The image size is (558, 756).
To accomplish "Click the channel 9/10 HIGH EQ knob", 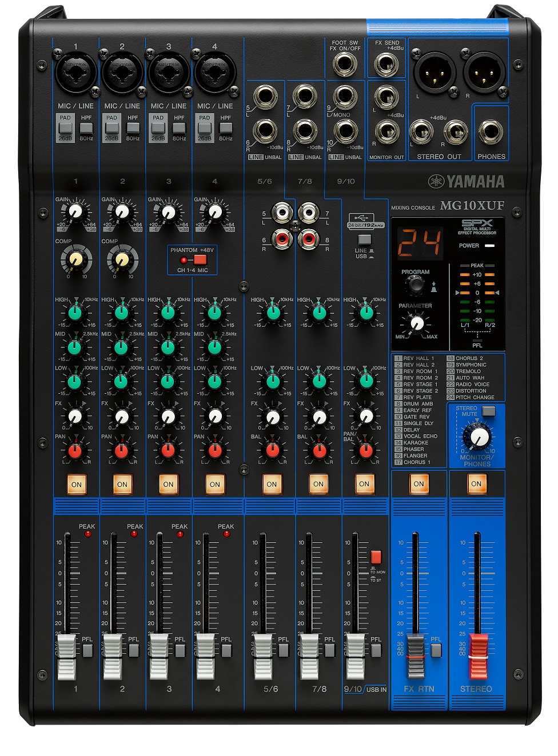I will point(366,312).
